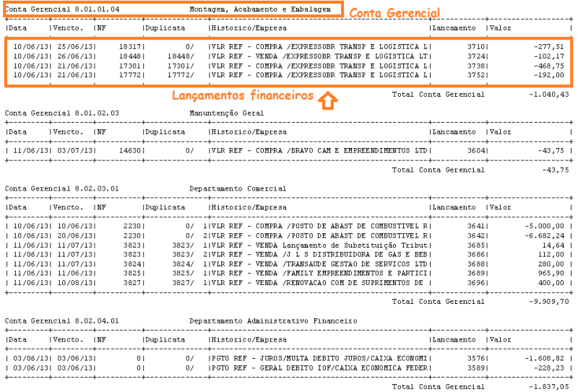The image size is (578, 392).
Task: Select lançamento number 3576
Action: [x=476, y=359]
